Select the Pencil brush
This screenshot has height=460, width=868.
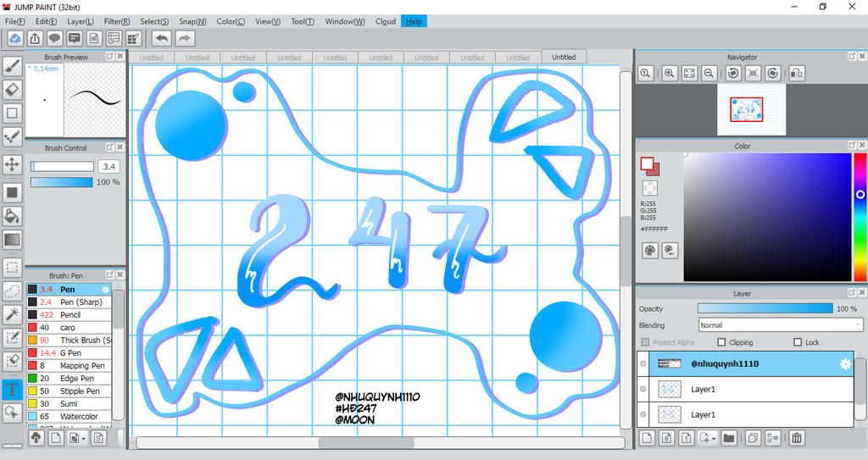pos(70,315)
